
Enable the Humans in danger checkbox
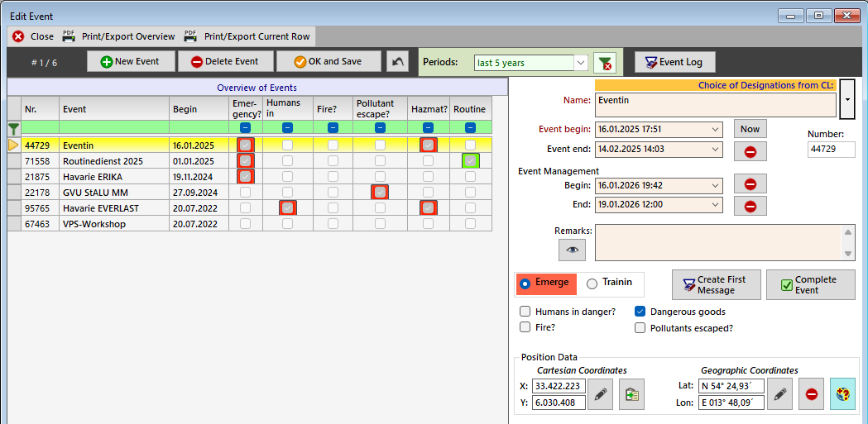525,312
